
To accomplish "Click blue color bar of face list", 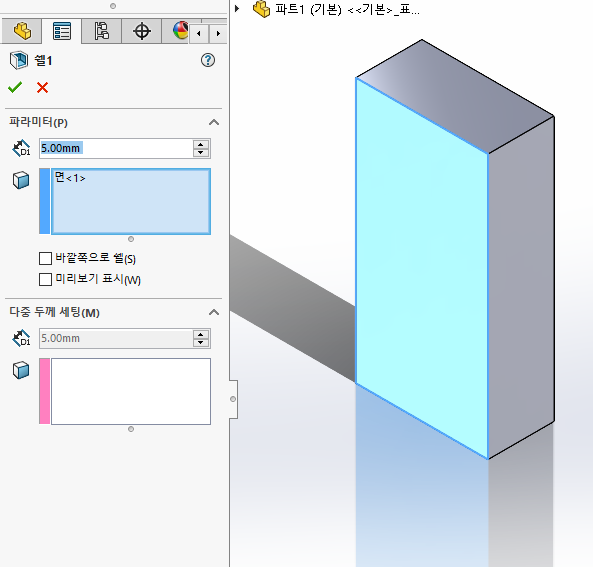I will point(45,201).
